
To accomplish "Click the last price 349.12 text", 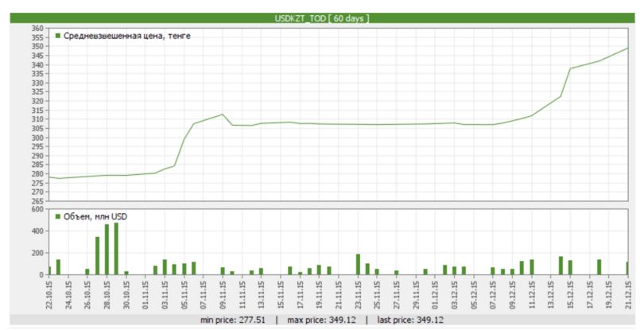I will pos(409,320).
